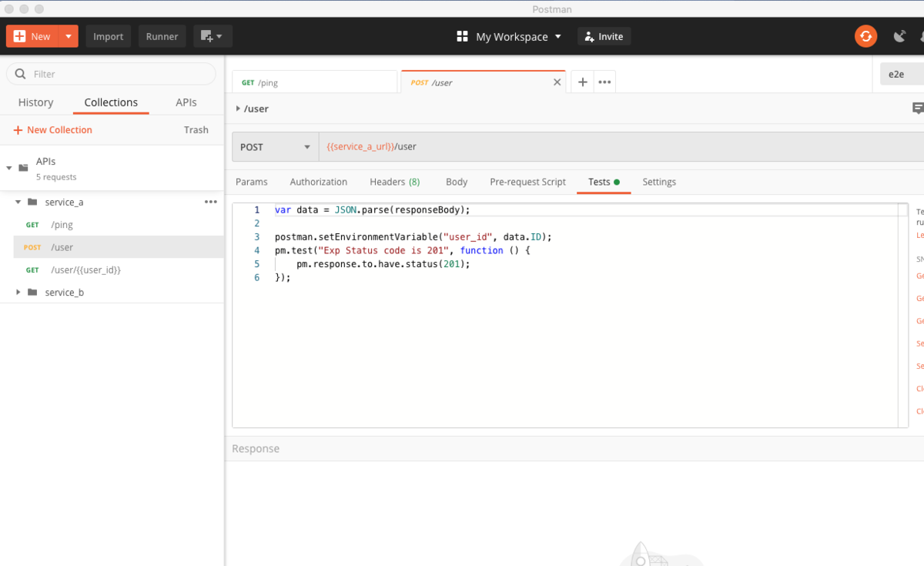Click the orange New button
924x566 pixels.
click(32, 36)
